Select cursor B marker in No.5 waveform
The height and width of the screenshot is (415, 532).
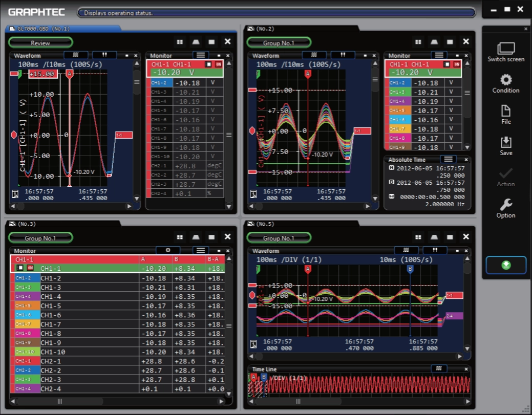[x=410, y=269]
